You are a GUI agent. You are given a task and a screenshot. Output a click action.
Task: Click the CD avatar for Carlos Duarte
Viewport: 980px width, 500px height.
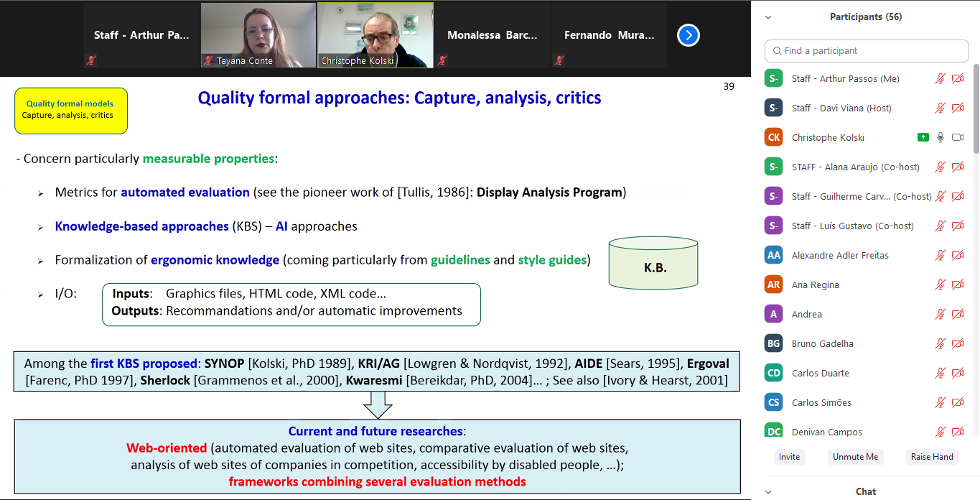click(x=773, y=373)
